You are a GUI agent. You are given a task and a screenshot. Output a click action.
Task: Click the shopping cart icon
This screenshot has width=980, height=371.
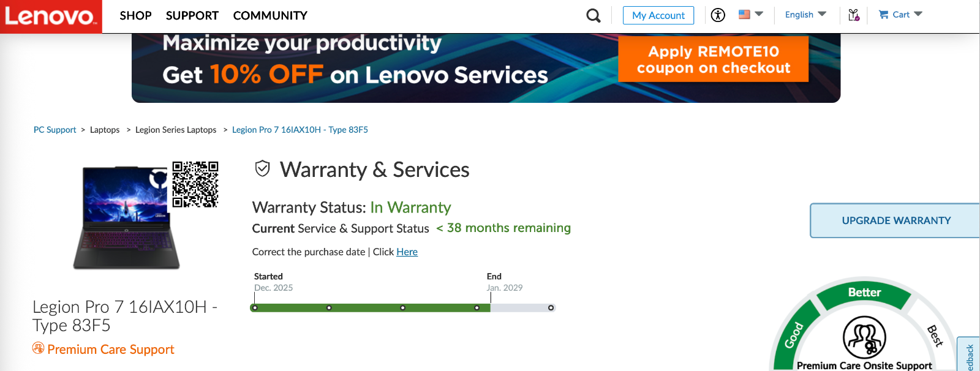point(883,15)
